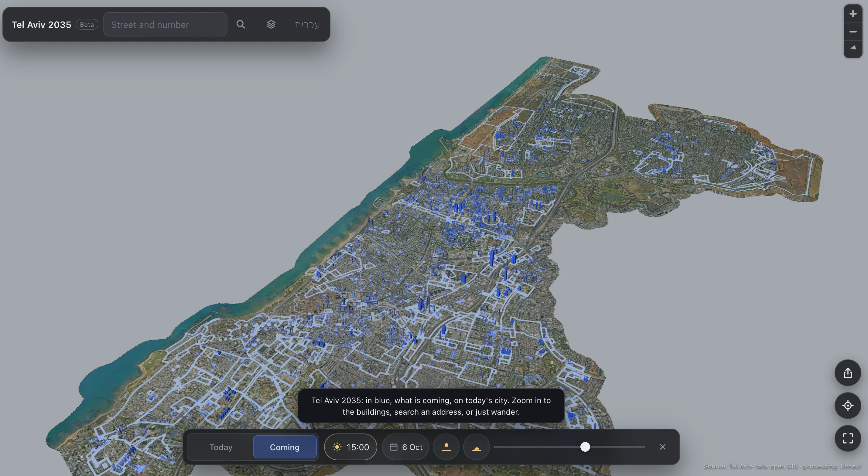
Task: Click the share icon button
Action: click(848, 373)
